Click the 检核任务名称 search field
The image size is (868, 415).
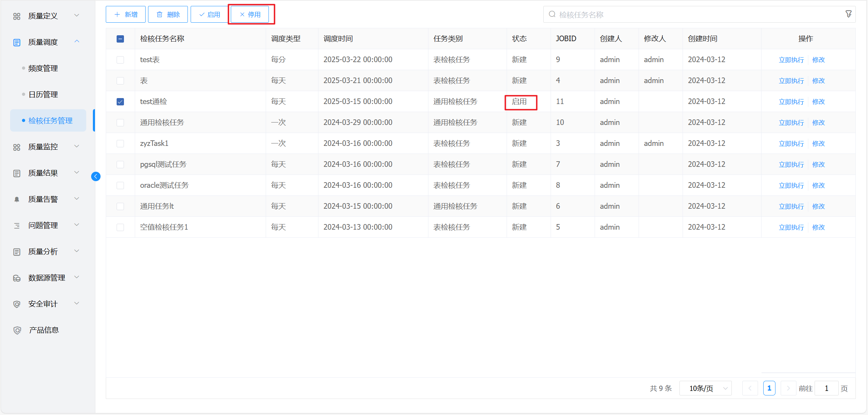pyautogui.click(x=695, y=15)
